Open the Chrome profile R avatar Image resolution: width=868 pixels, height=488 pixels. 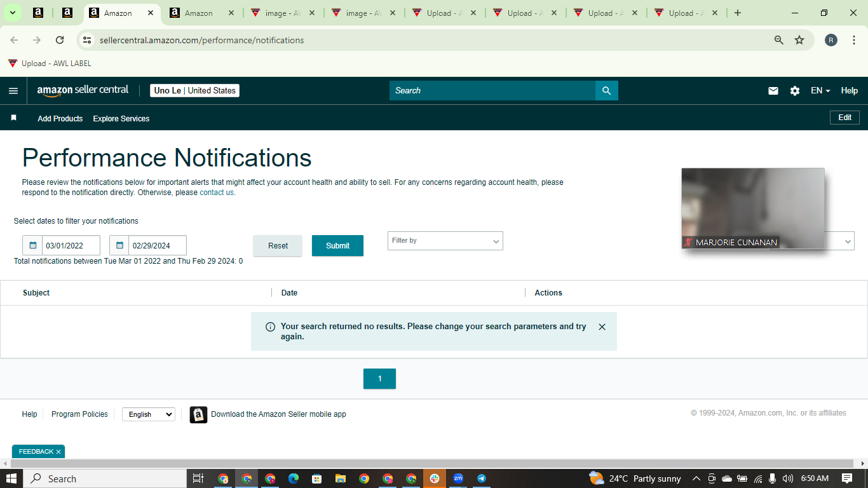click(831, 40)
